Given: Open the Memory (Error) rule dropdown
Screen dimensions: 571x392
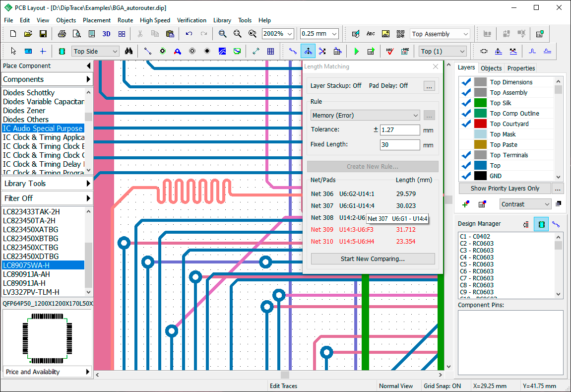Looking at the screenshot, I should click(x=365, y=116).
